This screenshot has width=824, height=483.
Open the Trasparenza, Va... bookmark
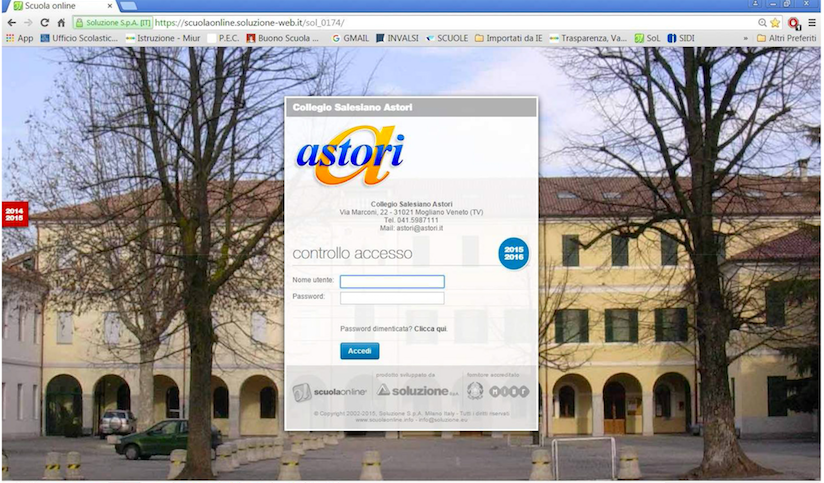pyautogui.click(x=588, y=38)
